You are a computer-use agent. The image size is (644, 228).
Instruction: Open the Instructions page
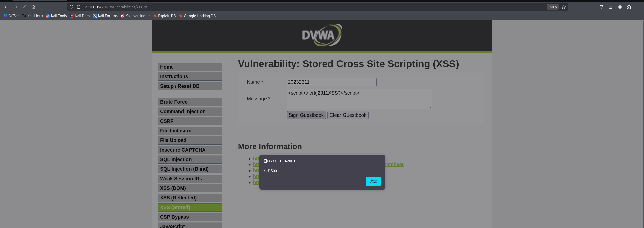[190, 76]
